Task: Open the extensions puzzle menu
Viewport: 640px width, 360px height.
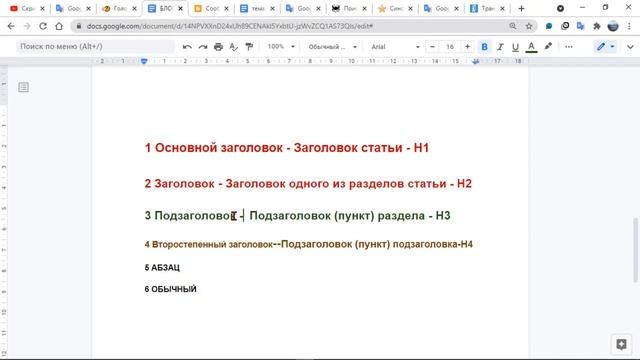Action: point(596,26)
